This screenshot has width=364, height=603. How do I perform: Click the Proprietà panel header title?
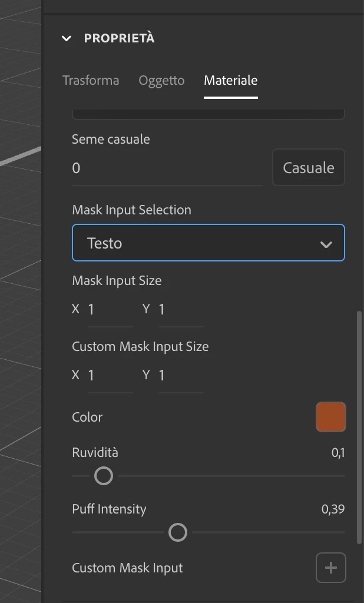coord(119,38)
